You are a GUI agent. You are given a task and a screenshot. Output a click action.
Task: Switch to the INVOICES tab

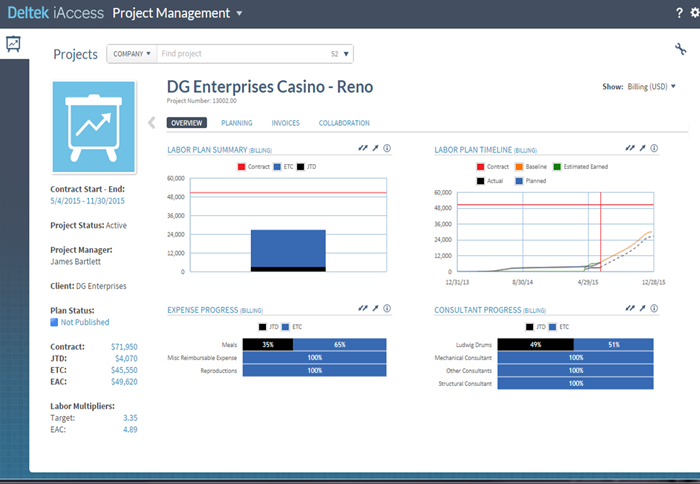[x=286, y=123]
